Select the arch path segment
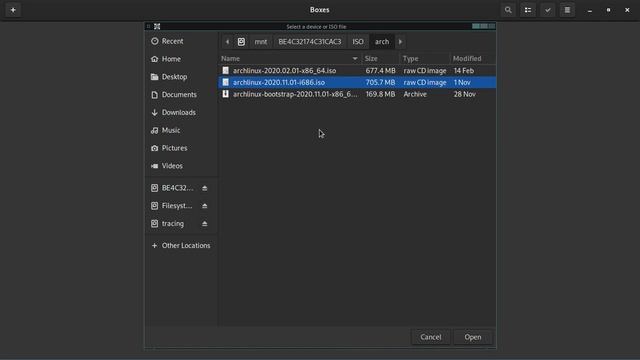This screenshot has width=640, height=360. pyautogui.click(x=382, y=42)
